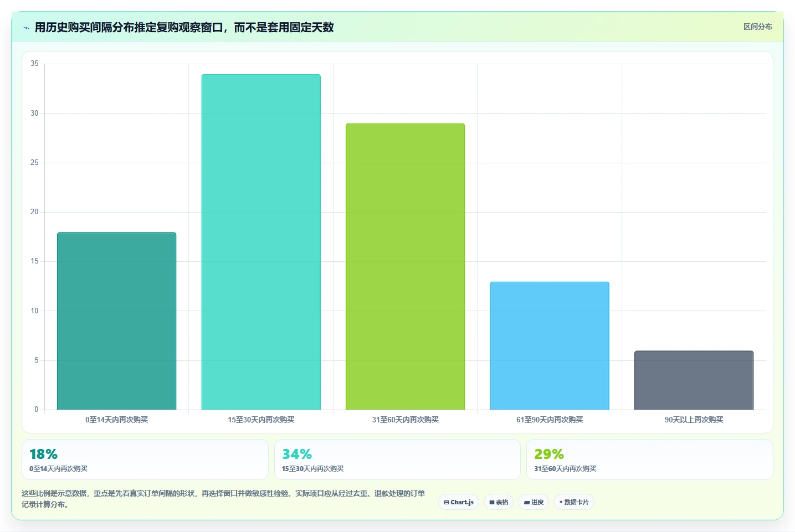Click the y-axis value 20
The image size is (795, 532).
coord(34,212)
